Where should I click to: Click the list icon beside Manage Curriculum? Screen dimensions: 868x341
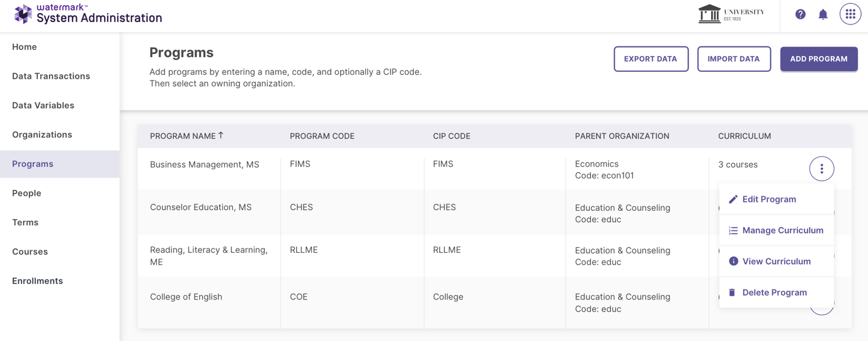tap(733, 231)
